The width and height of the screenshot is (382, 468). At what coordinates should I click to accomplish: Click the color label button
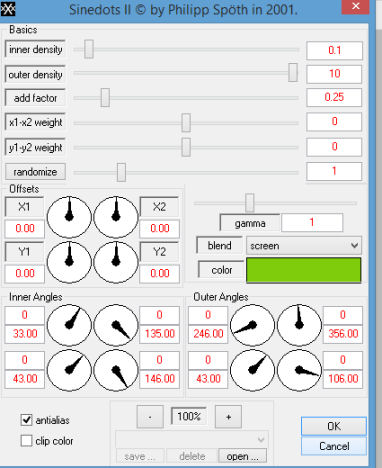tap(221, 270)
